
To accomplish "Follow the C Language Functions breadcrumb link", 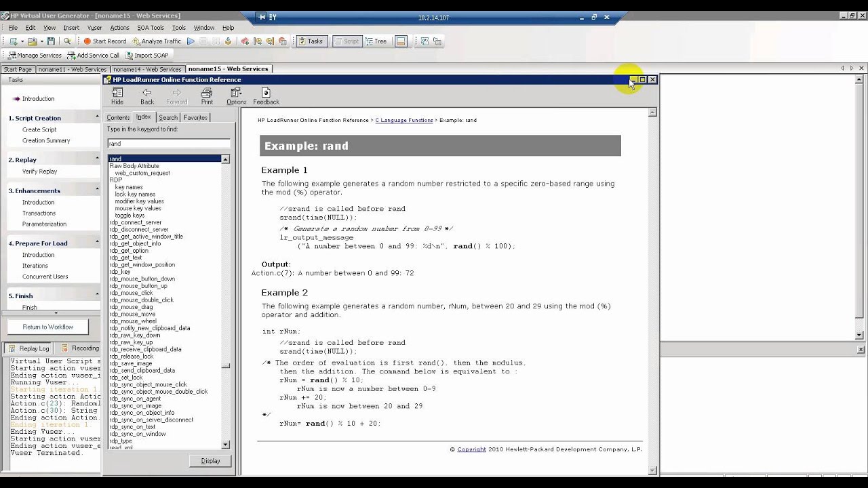I will coord(404,120).
